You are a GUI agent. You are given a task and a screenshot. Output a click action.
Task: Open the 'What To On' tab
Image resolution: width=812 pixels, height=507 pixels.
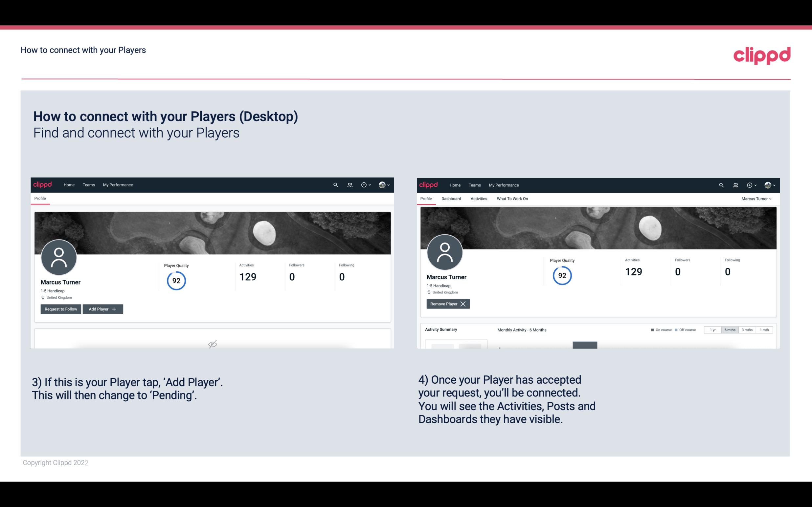click(x=511, y=199)
